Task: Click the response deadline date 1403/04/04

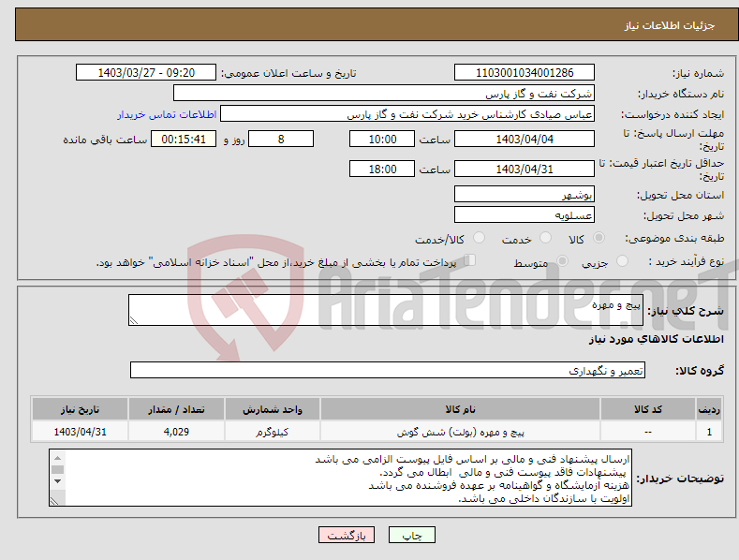Action: [x=525, y=139]
